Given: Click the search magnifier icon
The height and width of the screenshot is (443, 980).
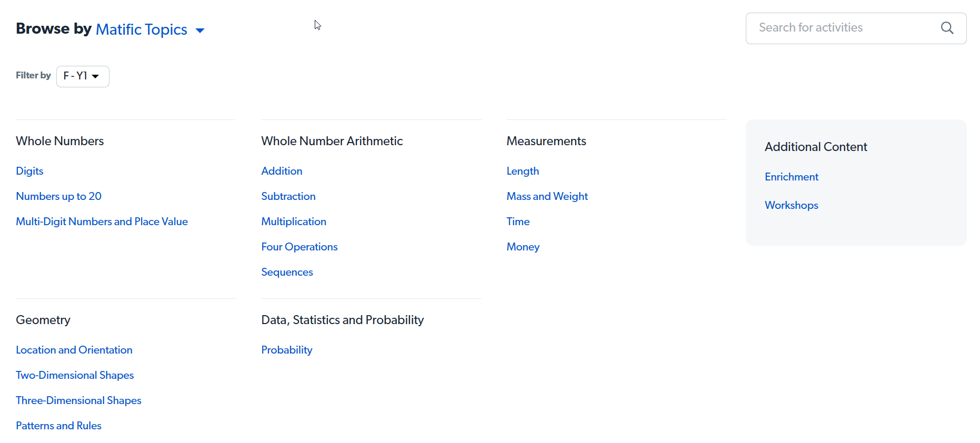Looking at the screenshot, I should click(947, 28).
